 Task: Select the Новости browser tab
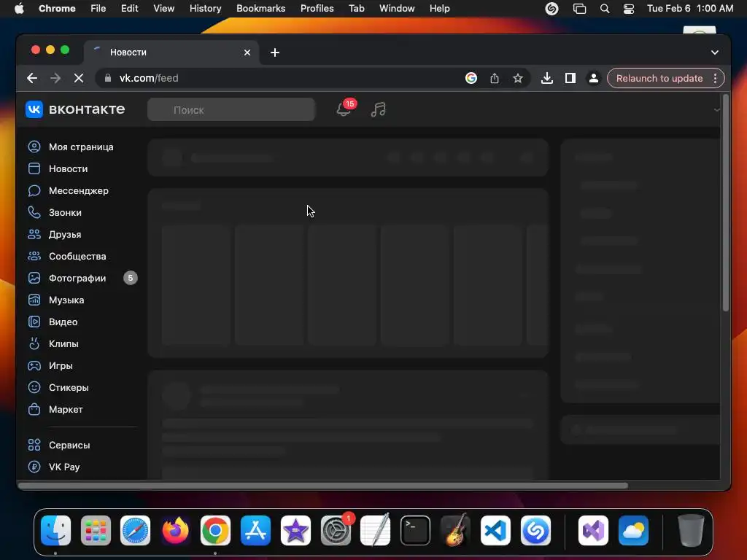171,52
